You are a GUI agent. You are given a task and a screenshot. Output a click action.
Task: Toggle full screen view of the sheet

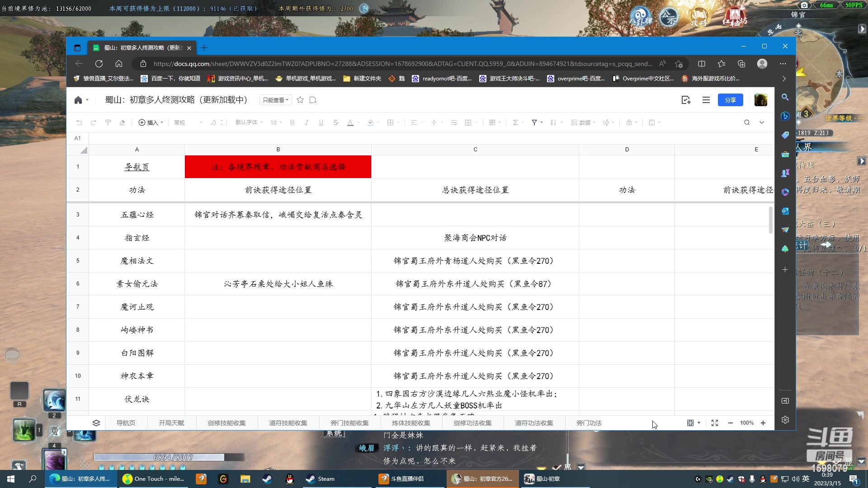pyautogui.click(x=714, y=423)
